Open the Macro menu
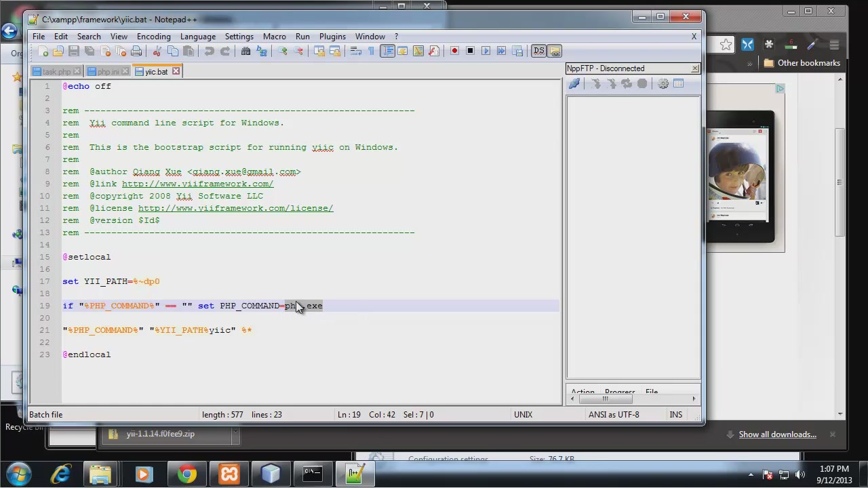This screenshot has height=488, width=868. click(x=275, y=37)
